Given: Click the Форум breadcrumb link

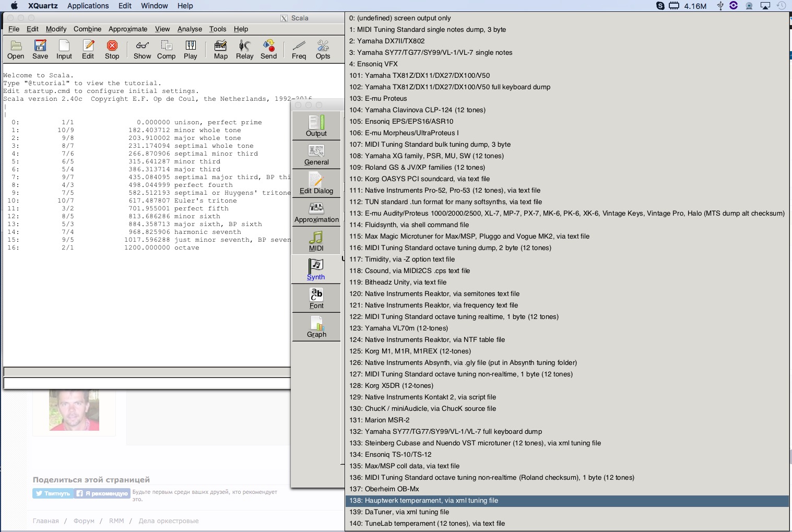Looking at the screenshot, I should coord(84,521).
